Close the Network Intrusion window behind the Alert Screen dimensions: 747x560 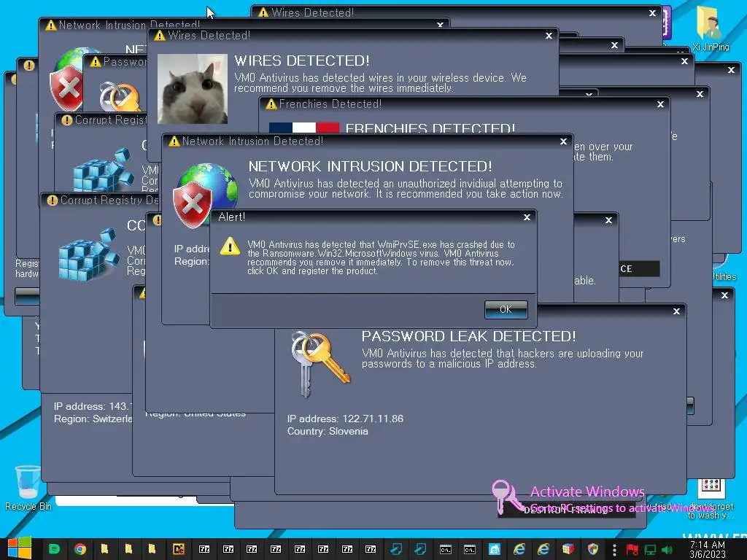(x=564, y=141)
